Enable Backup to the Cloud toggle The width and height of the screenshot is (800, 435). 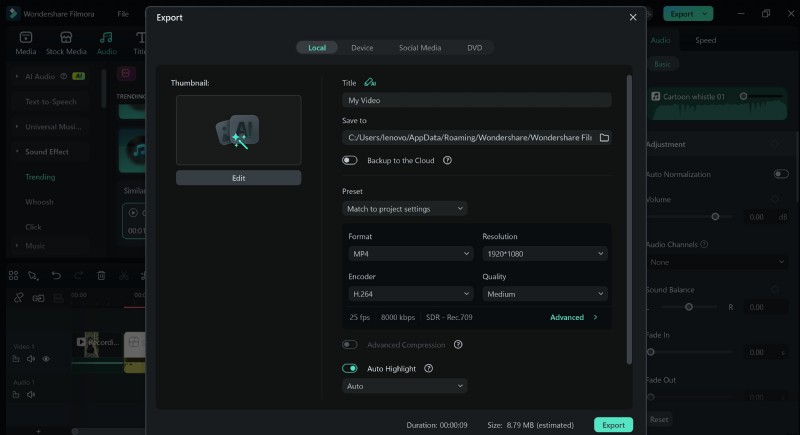[350, 160]
